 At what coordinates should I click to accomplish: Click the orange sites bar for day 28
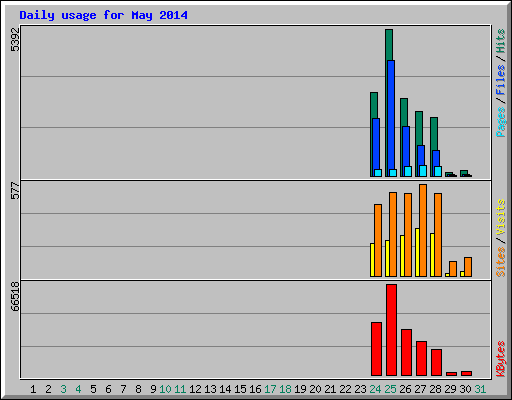pos(438,235)
